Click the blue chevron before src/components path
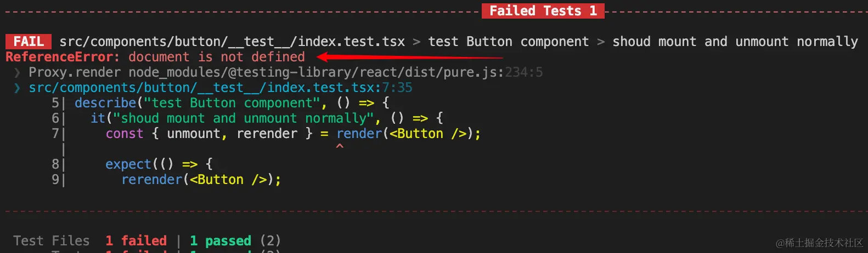868x253 pixels. pyautogui.click(x=17, y=88)
